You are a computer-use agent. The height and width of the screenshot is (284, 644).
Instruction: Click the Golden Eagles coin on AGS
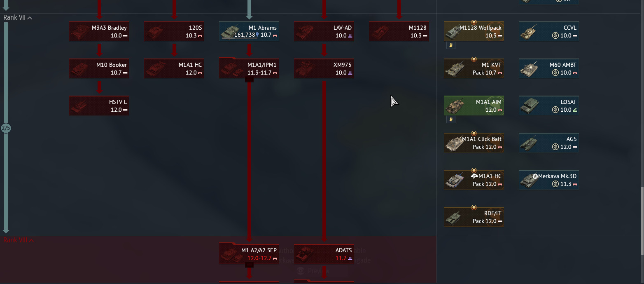[x=555, y=147]
